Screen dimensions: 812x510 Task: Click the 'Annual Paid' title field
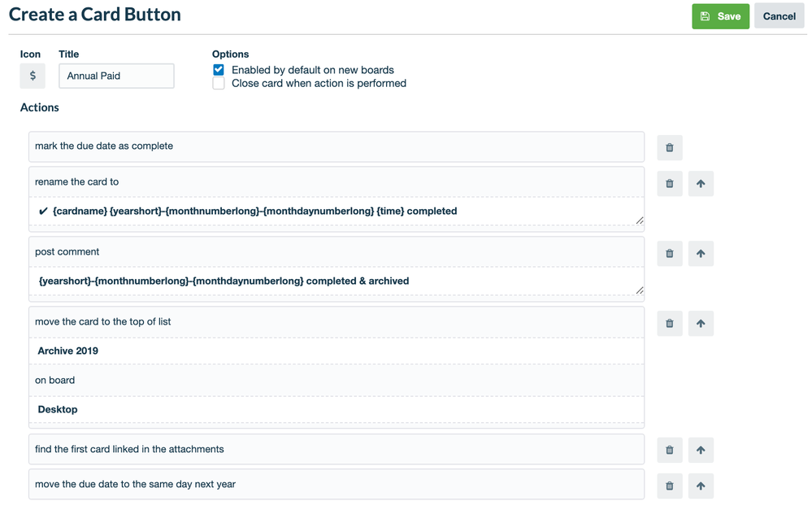(116, 76)
